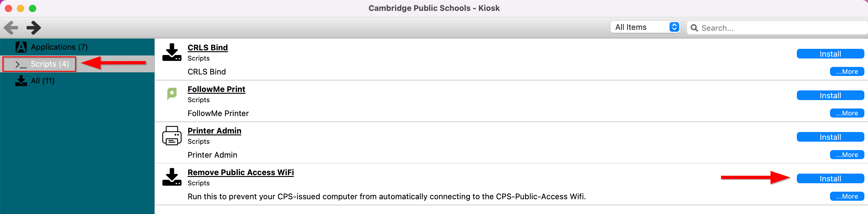Show more details for CRLS Bind
This screenshot has width=868, height=214.
846,71
